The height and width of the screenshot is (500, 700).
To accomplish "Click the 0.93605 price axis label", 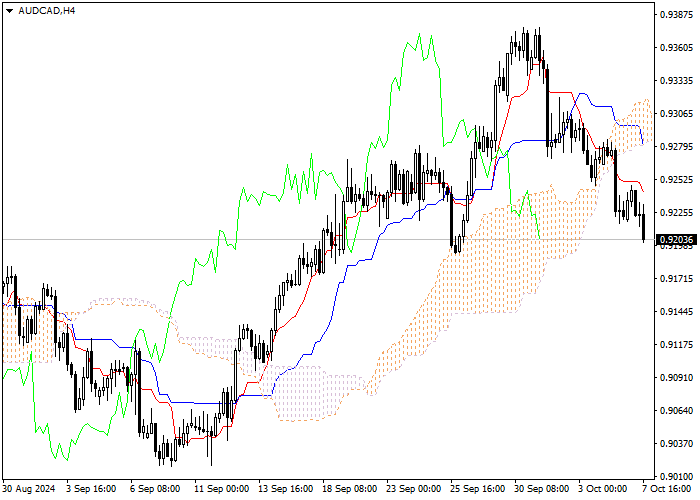I will point(676,48).
